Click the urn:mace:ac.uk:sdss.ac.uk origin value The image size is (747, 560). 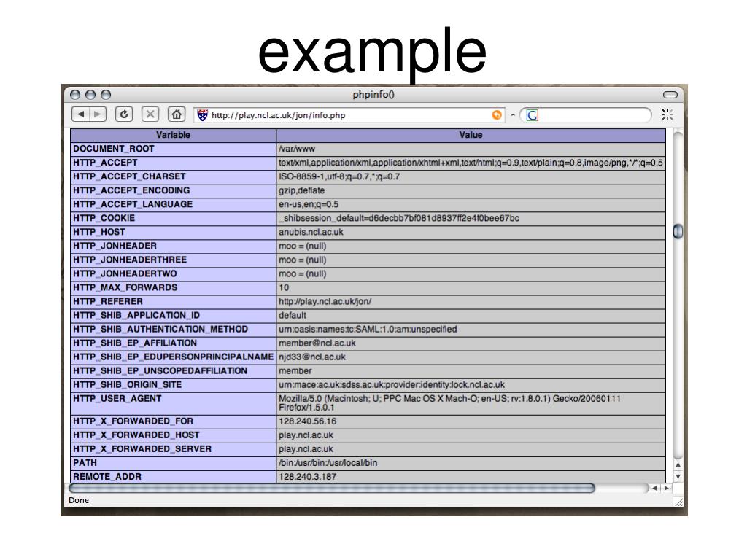[471, 384]
